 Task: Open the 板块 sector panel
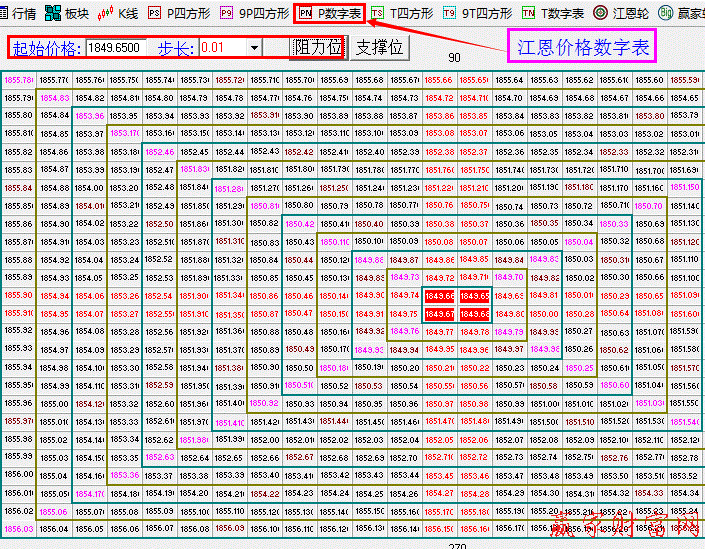(69, 13)
